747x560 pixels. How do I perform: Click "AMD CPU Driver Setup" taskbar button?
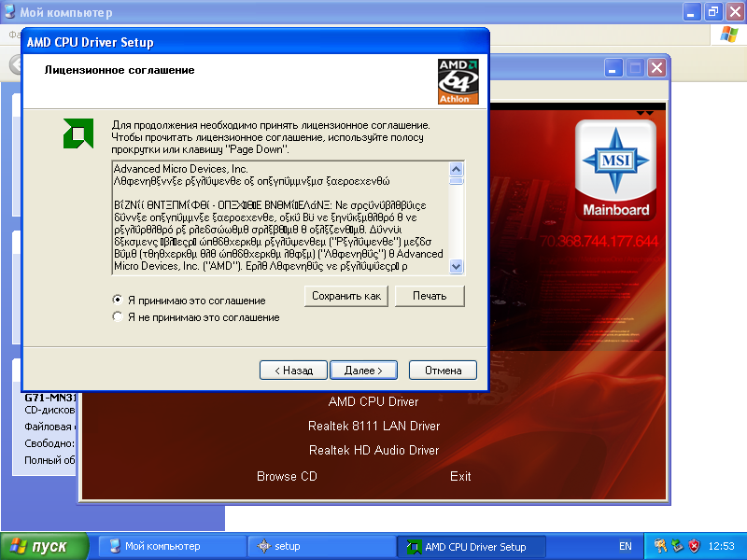point(472,546)
